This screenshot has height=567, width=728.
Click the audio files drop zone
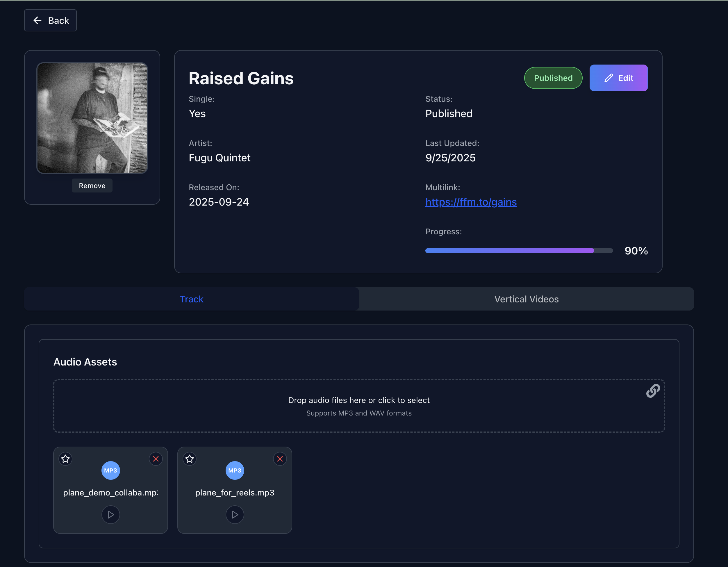359,406
